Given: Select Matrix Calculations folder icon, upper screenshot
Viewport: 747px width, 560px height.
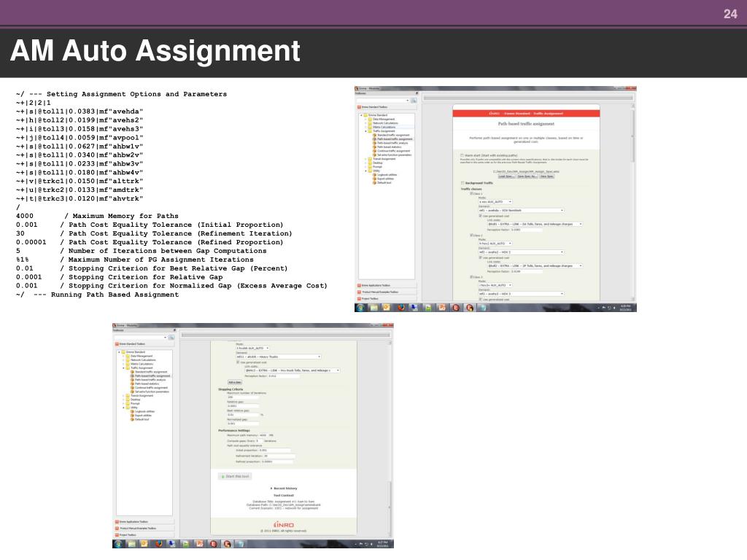Looking at the screenshot, I should (370, 127).
